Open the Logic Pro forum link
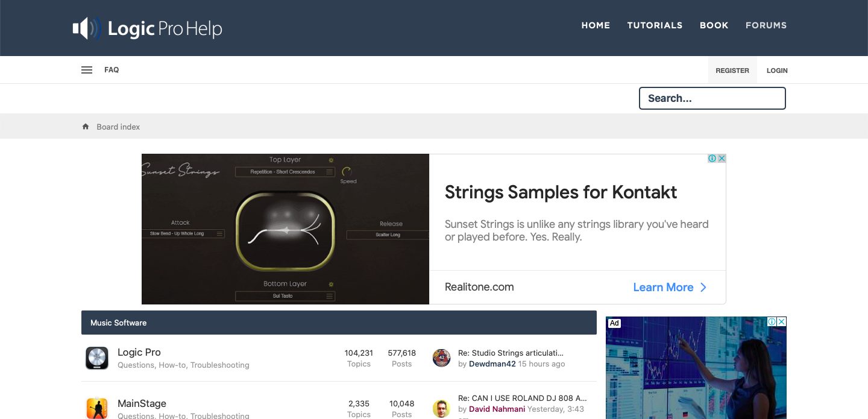868x419 pixels. click(x=139, y=352)
